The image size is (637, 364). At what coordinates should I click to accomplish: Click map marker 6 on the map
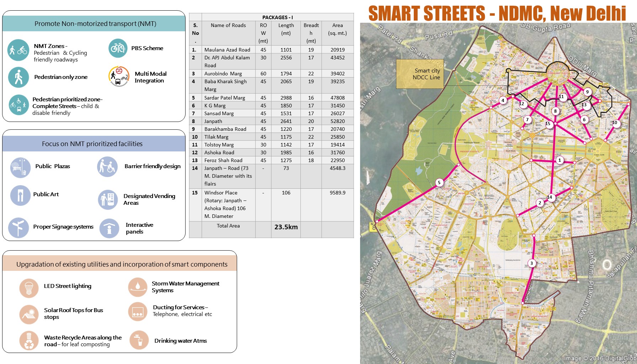pos(584,120)
